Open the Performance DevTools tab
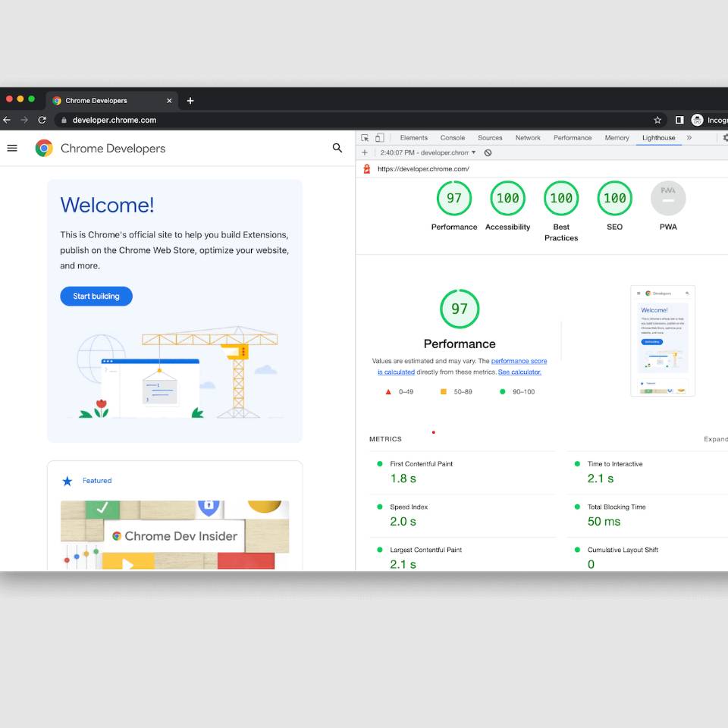This screenshot has height=728, width=728. pos(573,138)
